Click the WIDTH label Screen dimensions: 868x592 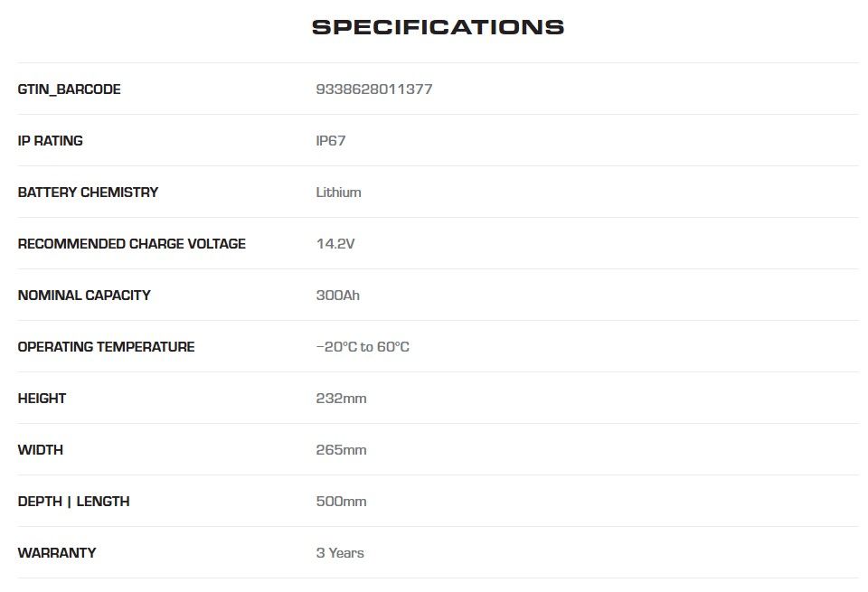[x=40, y=450]
